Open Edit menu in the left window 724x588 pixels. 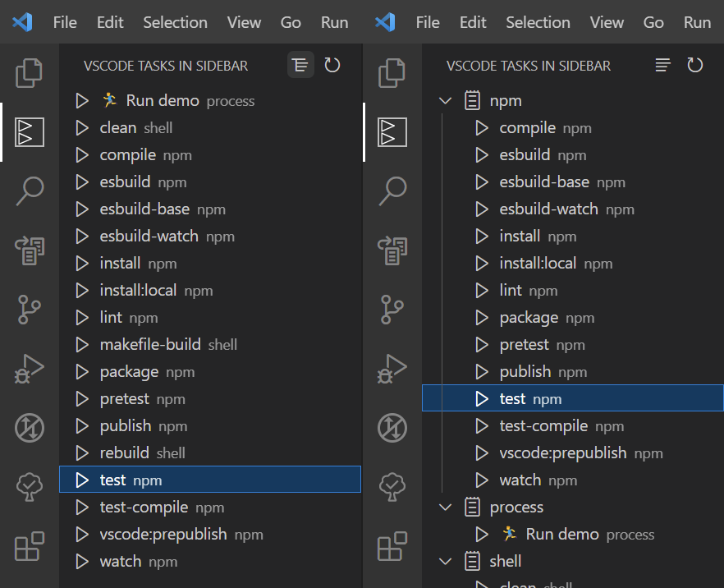click(x=110, y=22)
